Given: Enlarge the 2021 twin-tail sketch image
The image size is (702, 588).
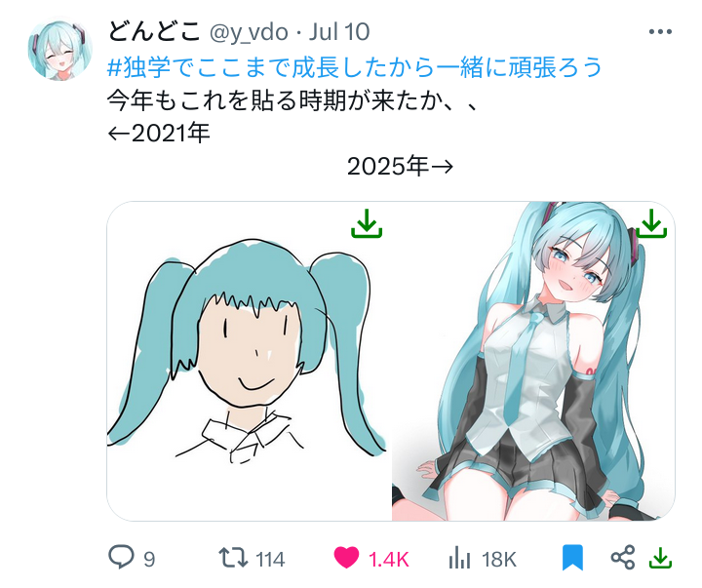Looking at the screenshot, I should tap(249, 361).
